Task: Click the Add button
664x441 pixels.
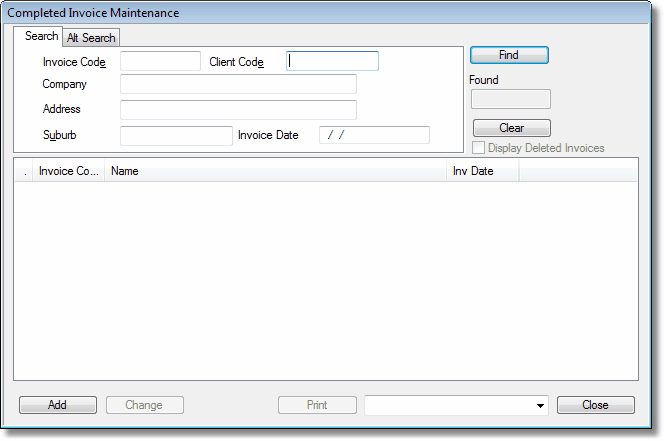Action: (57, 405)
